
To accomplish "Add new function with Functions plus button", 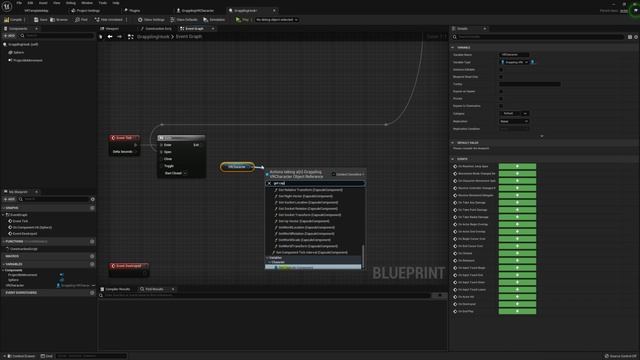I will tap(92, 242).
